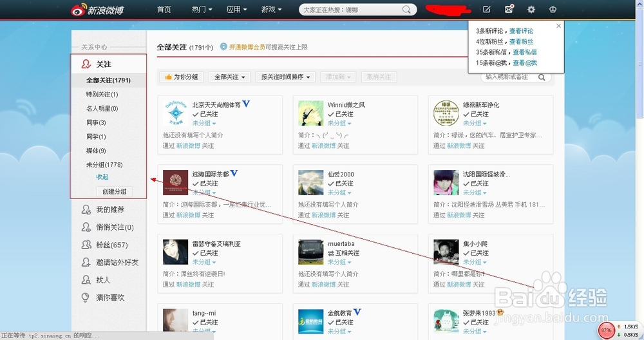Select 特别关注(1) group
The height and width of the screenshot is (340, 644).
coord(102,94)
